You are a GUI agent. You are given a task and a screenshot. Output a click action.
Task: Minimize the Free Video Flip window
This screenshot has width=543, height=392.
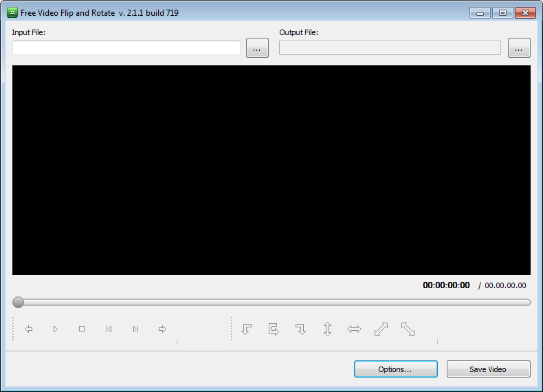(480, 13)
